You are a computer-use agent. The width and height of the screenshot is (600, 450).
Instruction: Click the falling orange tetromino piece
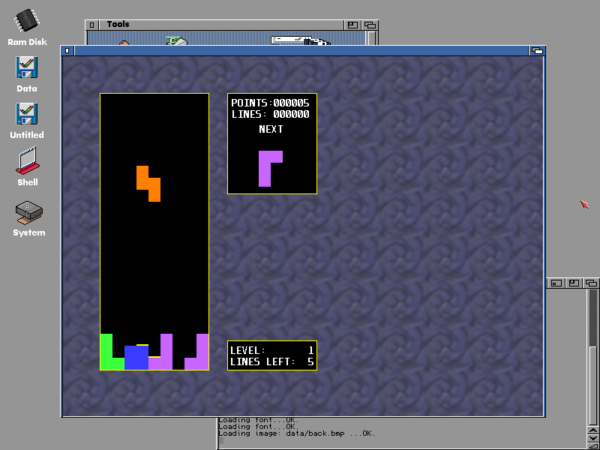click(149, 183)
